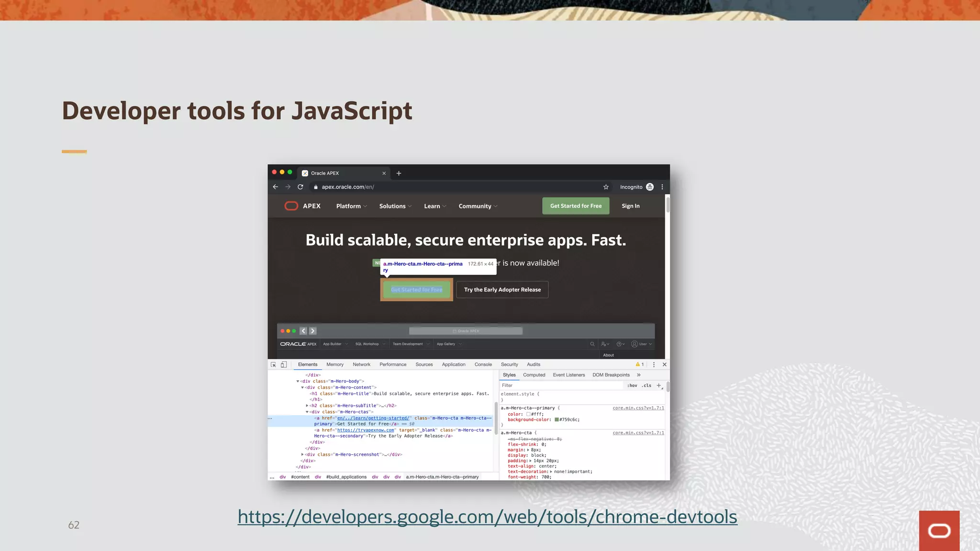Toggle the DevTools device toolbar icon
This screenshot has height=551, width=980.
(x=284, y=364)
